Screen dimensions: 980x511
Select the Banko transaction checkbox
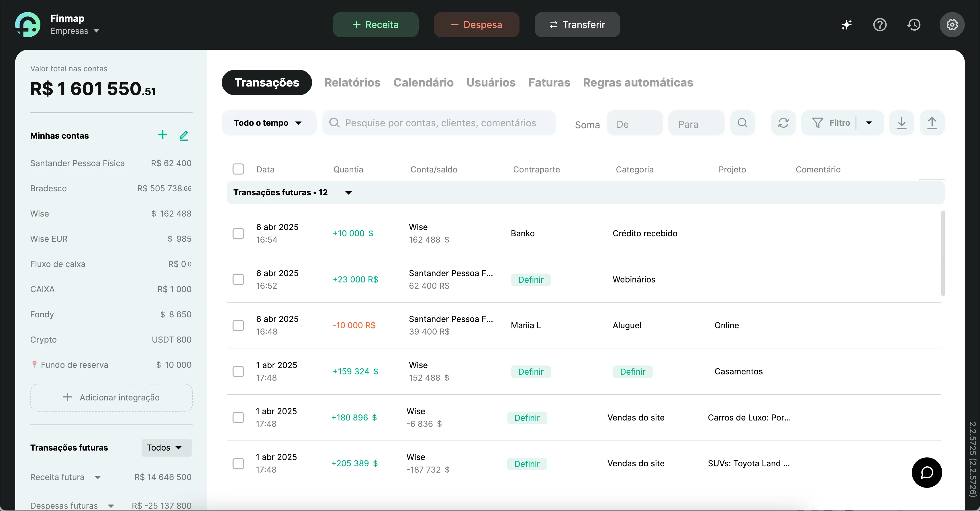pyautogui.click(x=238, y=233)
